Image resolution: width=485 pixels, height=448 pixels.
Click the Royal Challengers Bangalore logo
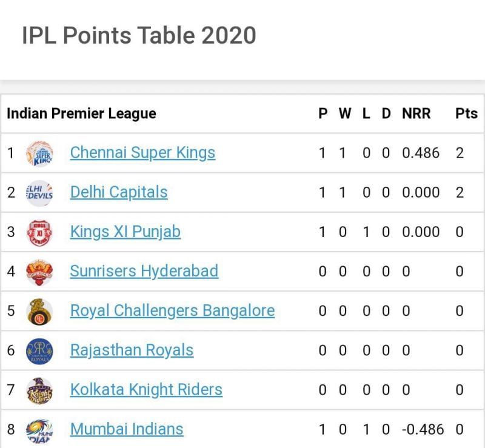(39, 311)
